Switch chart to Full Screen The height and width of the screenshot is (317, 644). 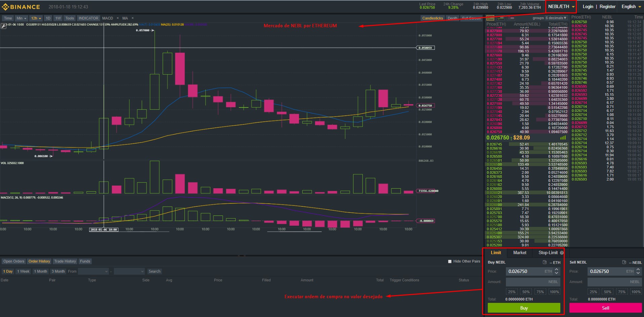point(471,18)
